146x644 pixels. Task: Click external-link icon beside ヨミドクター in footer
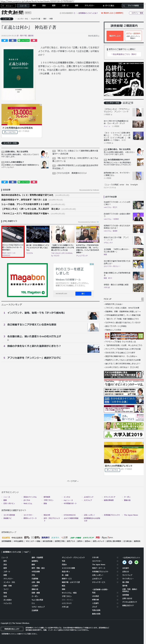[x=117, y=561]
